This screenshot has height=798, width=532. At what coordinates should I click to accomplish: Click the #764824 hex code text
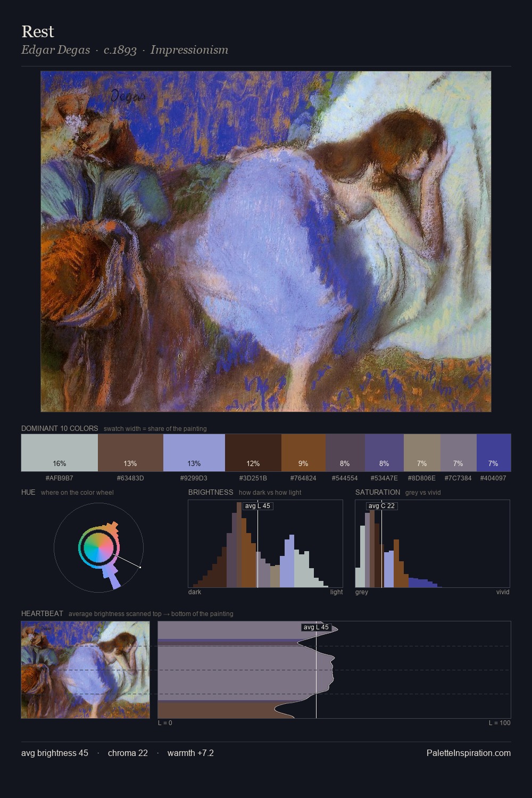tap(303, 478)
